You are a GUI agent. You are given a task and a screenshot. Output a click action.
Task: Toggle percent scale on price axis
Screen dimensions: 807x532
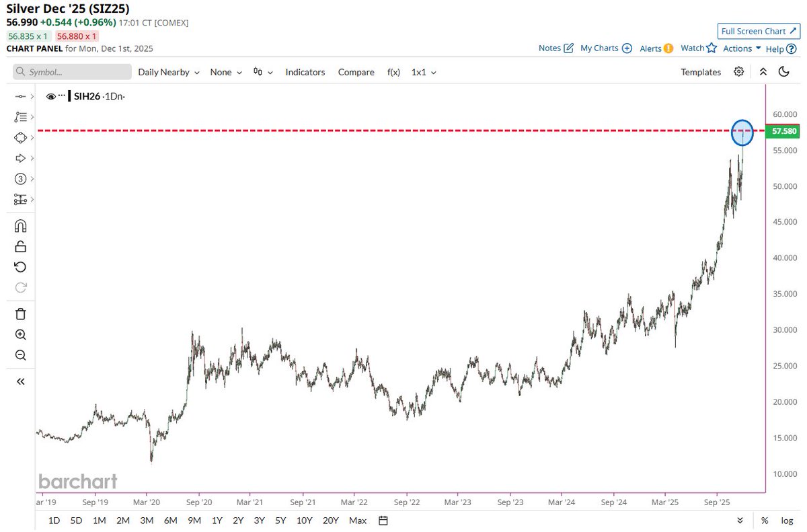click(765, 521)
